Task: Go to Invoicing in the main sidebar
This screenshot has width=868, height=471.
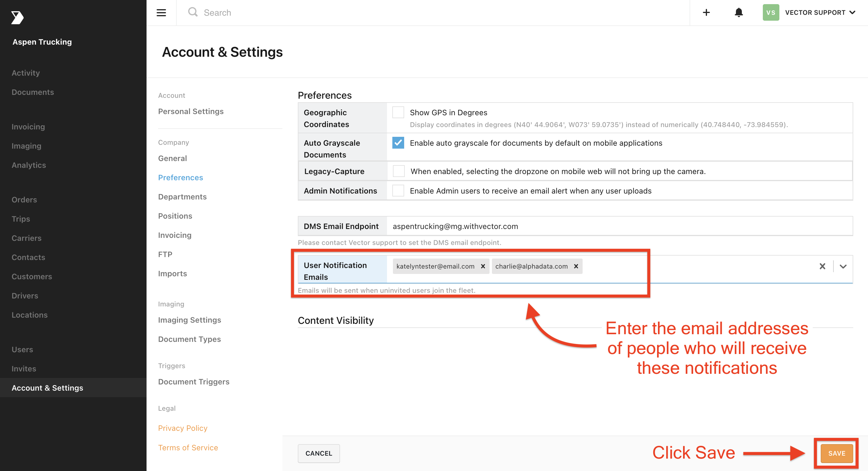Action: [28, 126]
